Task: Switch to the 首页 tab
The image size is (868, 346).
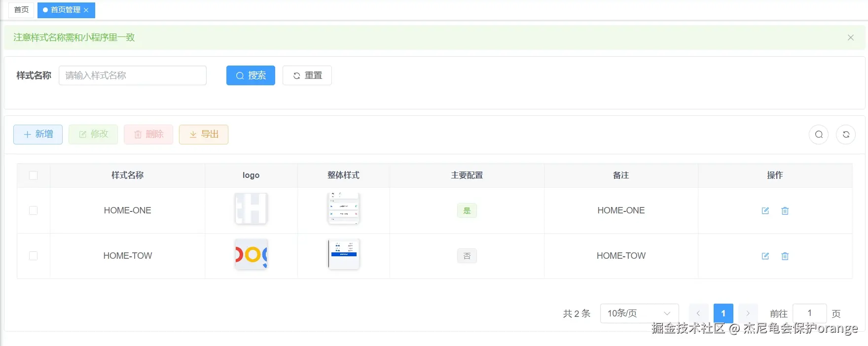Action: [21, 10]
